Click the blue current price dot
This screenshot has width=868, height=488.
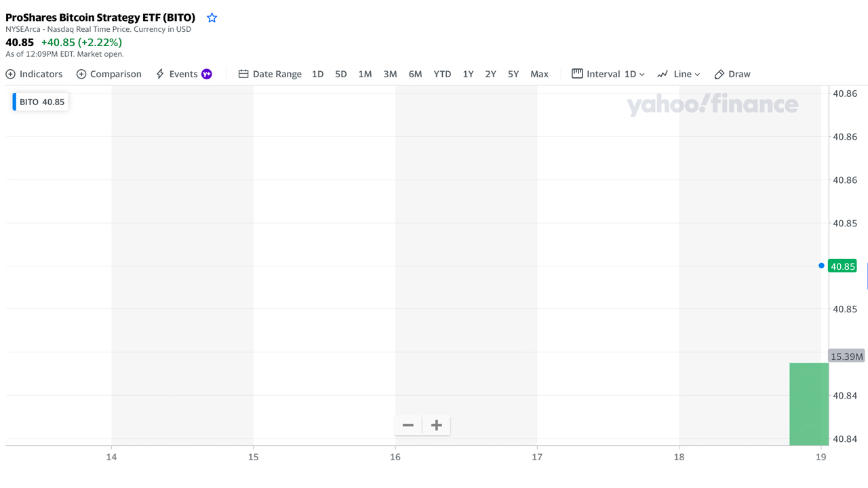pos(821,266)
